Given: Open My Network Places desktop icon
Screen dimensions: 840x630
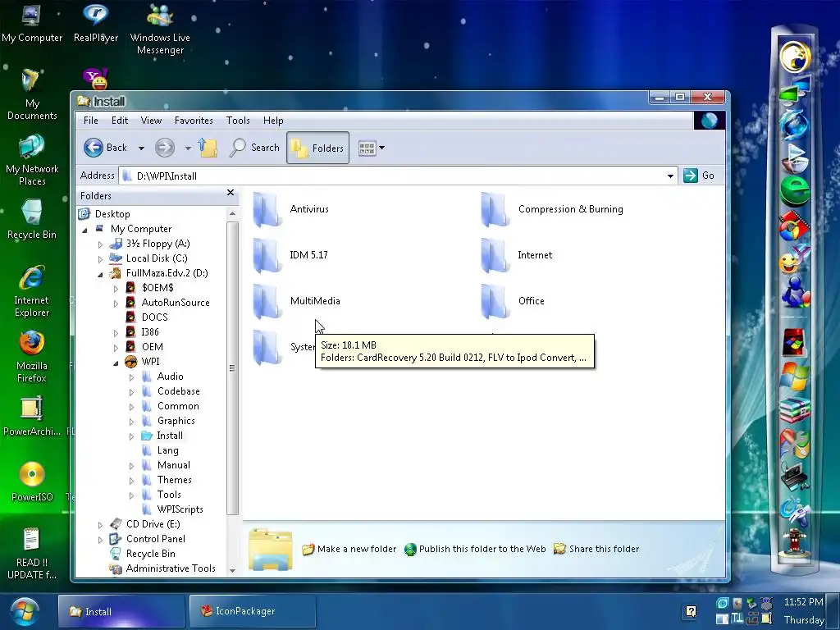Looking at the screenshot, I should [32, 161].
